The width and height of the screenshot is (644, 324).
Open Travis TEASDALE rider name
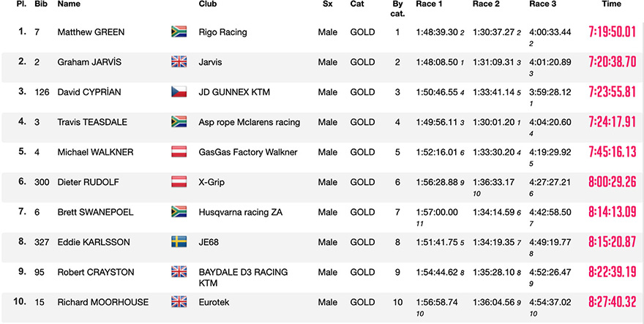[x=92, y=122]
